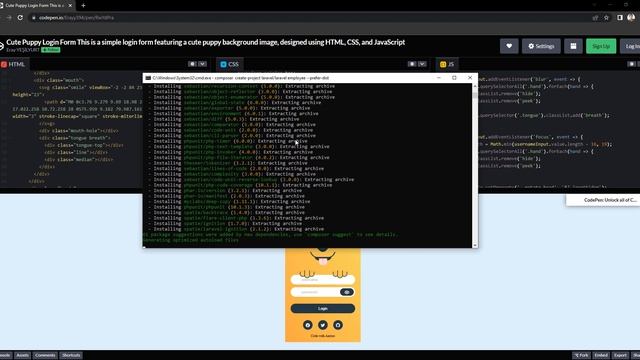Share this page from the address bar icon

(595, 18)
